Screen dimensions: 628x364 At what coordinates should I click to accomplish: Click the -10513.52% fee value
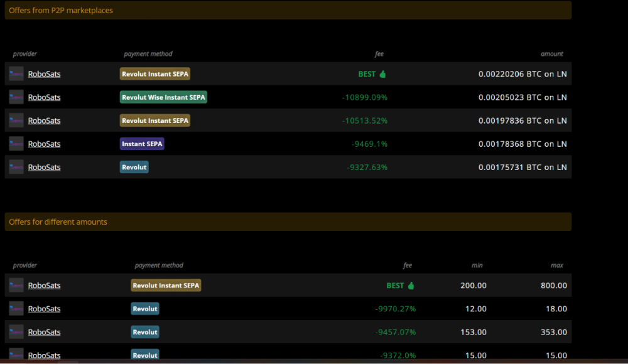click(x=365, y=120)
